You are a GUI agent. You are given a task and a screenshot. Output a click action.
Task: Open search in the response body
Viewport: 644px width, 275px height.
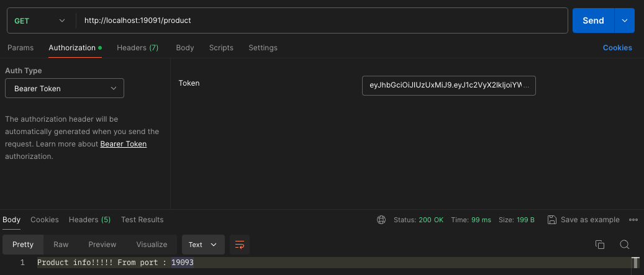[624, 245]
